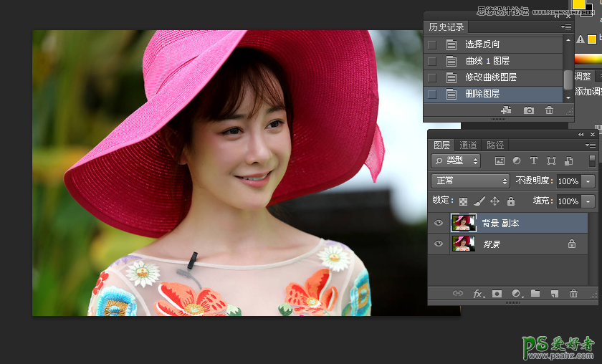
Task: Switch to the 路径 tab
Action: 495,145
